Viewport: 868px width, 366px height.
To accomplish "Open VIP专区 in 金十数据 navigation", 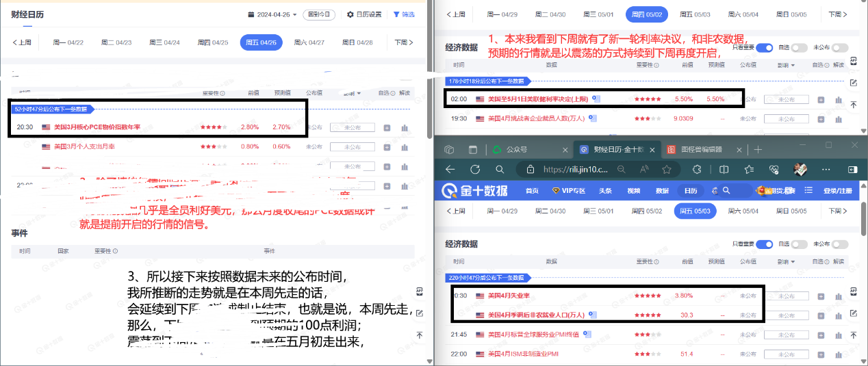I will 569,191.
